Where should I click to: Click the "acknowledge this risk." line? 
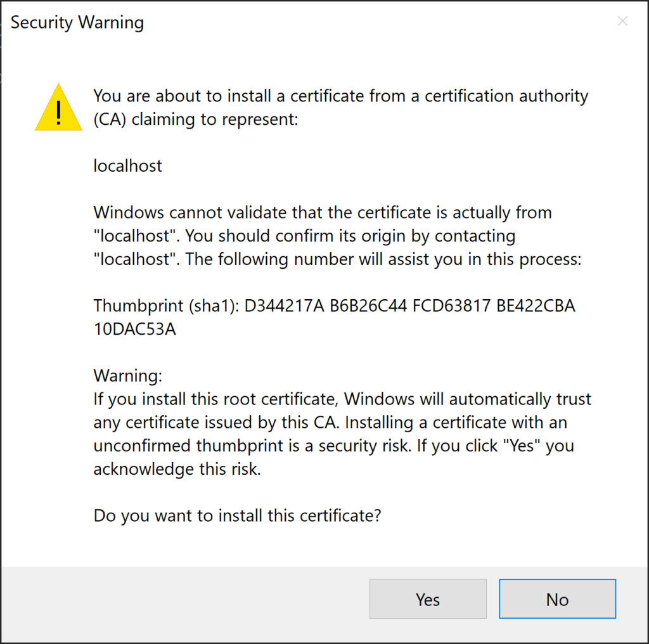click(x=177, y=469)
